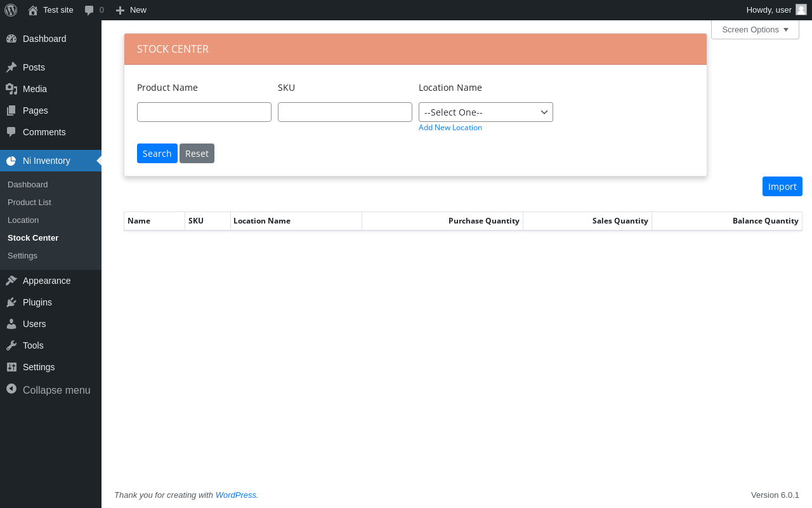Open Plugins menu label
This screenshot has height=508, width=812.
37,302
